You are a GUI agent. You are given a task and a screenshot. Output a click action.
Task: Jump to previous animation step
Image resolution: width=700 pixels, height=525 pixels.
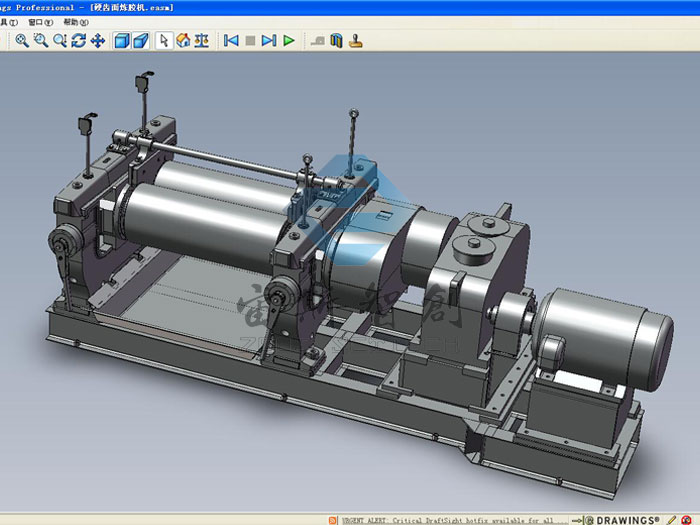click(x=231, y=41)
